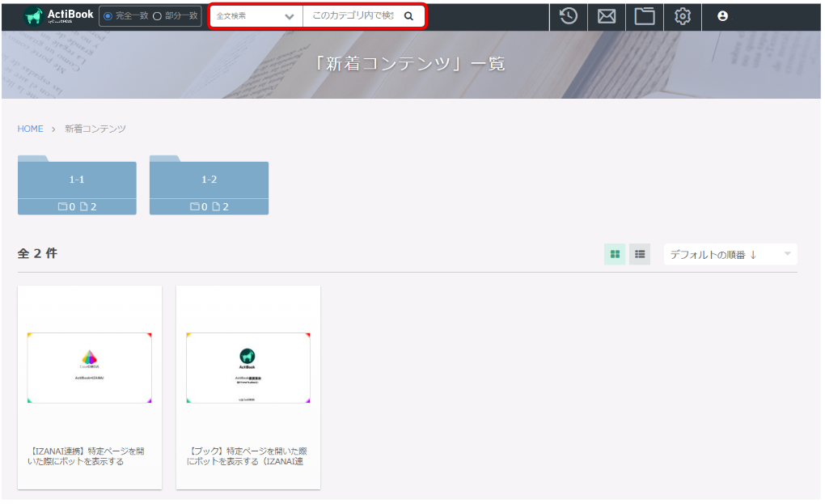Switch to grid view icon
Viewport: 825px width, 504px height.
(x=615, y=254)
